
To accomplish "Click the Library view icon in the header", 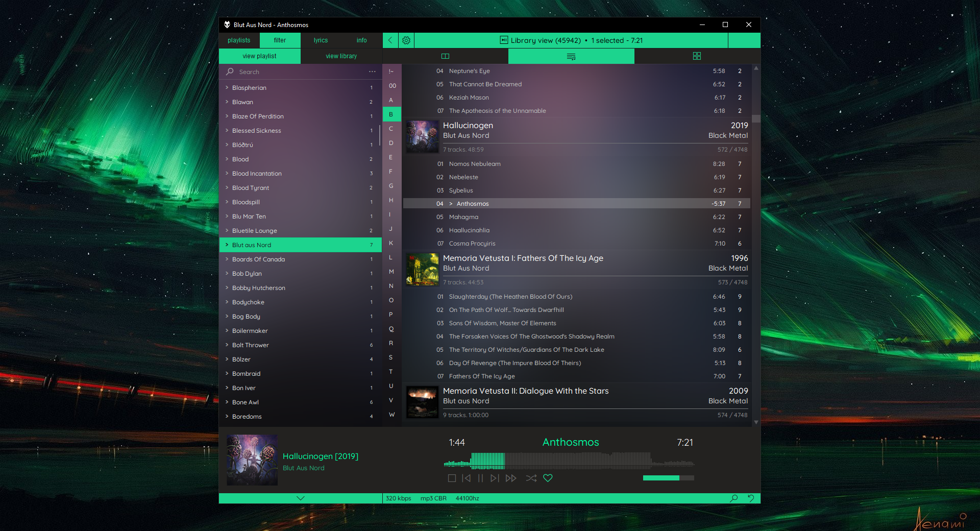I will (x=504, y=40).
